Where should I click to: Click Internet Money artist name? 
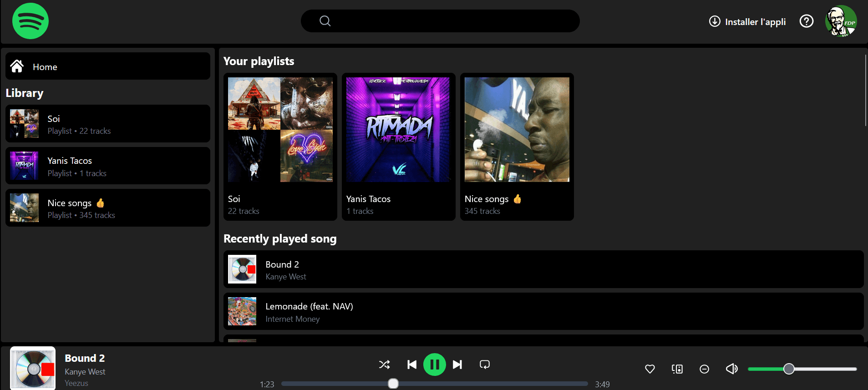coord(293,319)
